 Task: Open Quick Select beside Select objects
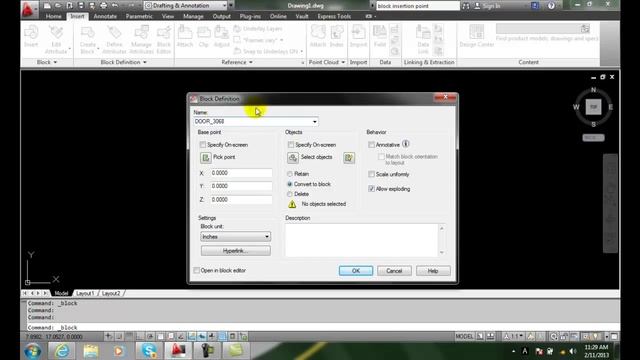coord(349,158)
